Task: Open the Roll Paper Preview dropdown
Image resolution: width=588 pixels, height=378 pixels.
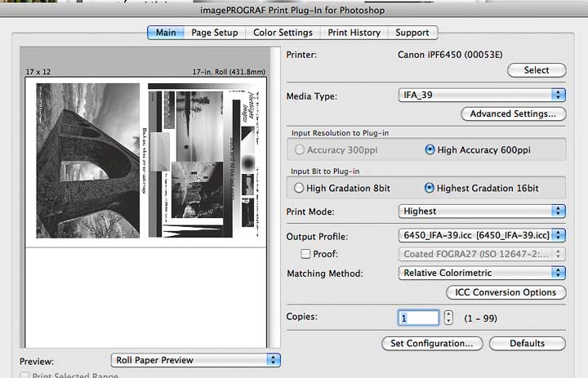Action: 196,360
